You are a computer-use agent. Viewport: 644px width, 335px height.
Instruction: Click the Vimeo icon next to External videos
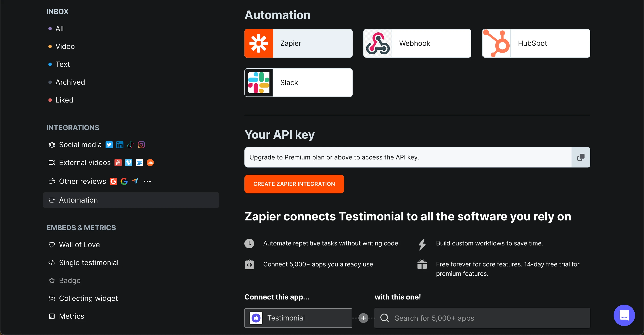pyautogui.click(x=129, y=163)
